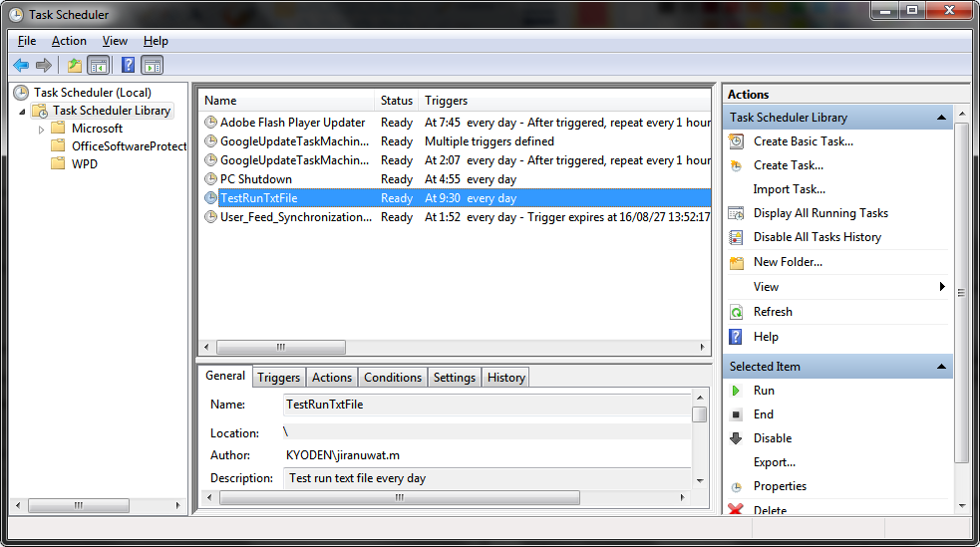Click the Task Scheduler (Local) clock icon
This screenshot has width=980, height=547.
(21, 93)
